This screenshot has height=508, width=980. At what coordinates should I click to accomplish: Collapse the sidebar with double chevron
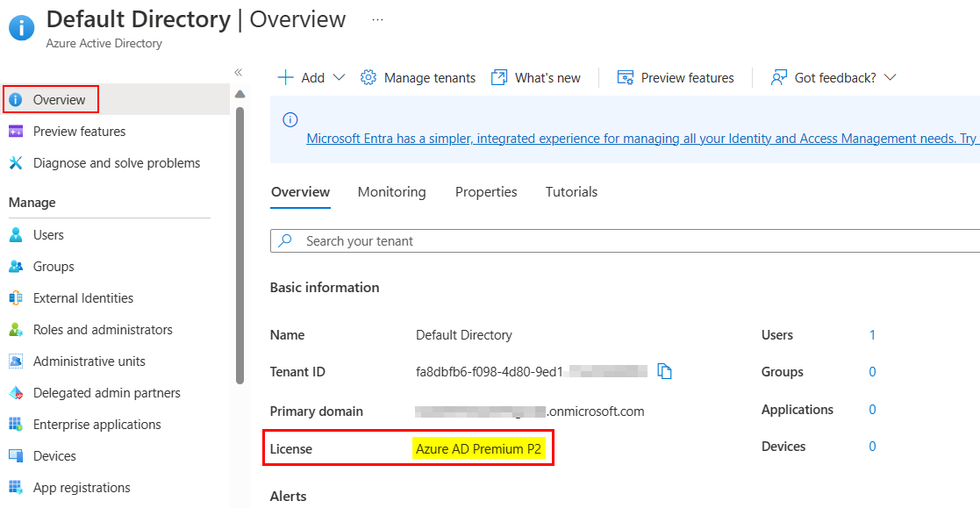(x=238, y=73)
